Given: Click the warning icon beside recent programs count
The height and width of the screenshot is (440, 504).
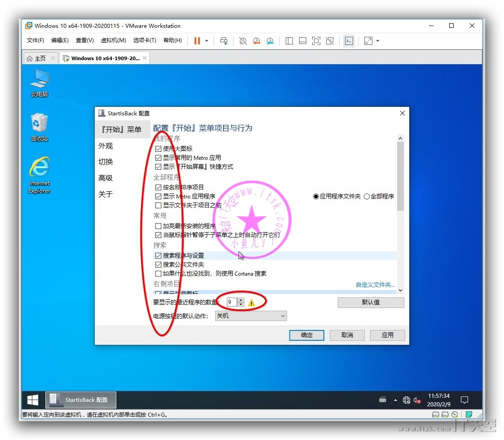Looking at the screenshot, I should [x=252, y=303].
